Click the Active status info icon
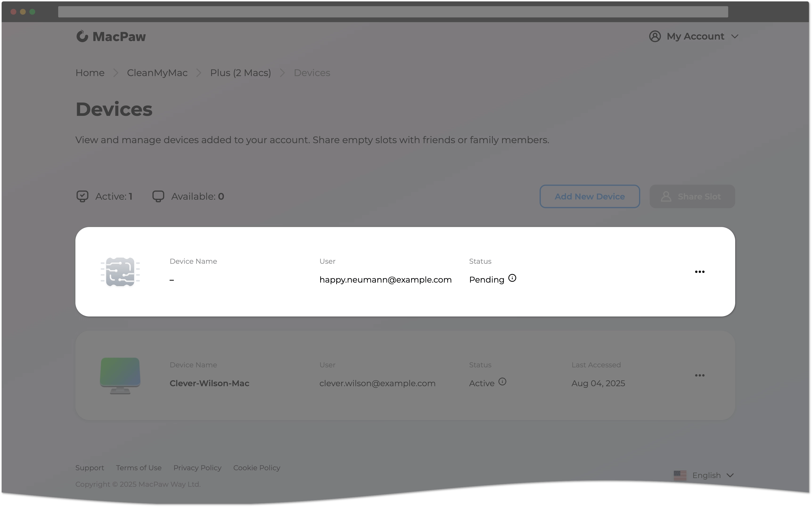Image resolution: width=812 pixels, height=507 pixels. coord(502,381)
